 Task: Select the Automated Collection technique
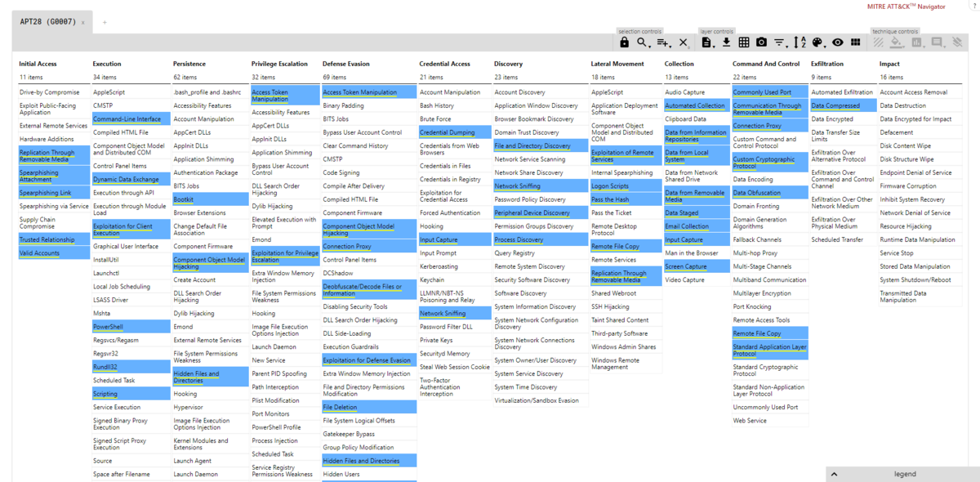coord(696,105)
